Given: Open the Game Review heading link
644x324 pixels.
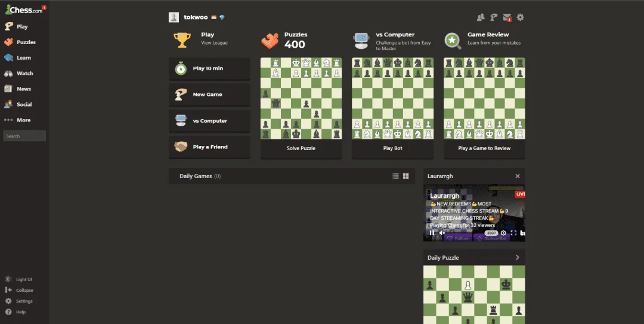Looking at the screenshot, I should [488, 35].
